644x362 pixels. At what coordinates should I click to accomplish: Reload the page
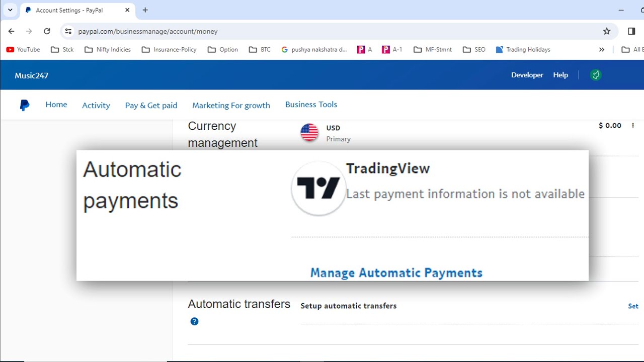[47, 31]
